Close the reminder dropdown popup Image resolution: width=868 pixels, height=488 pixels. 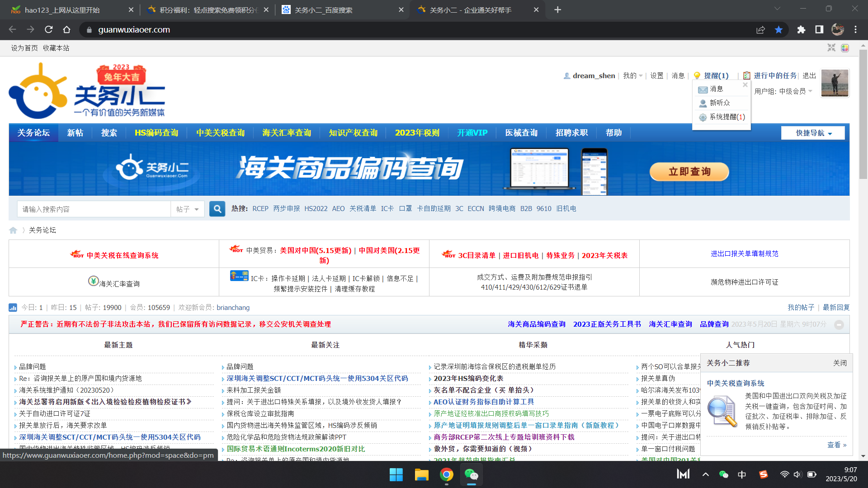(745, 85)
